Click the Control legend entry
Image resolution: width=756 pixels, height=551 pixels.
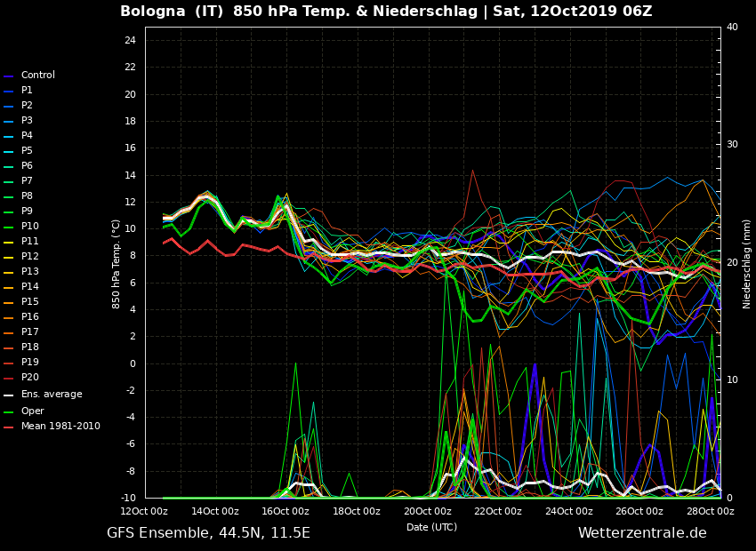[x=37, y=76]
